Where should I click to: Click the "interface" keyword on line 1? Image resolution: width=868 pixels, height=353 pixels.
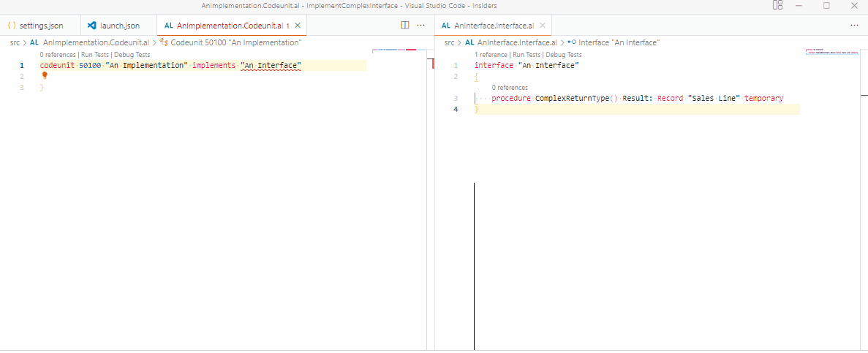tap(494, 66)
